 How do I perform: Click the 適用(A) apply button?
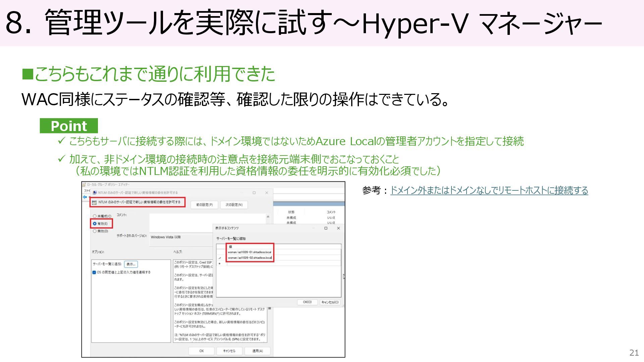[257, 351]
